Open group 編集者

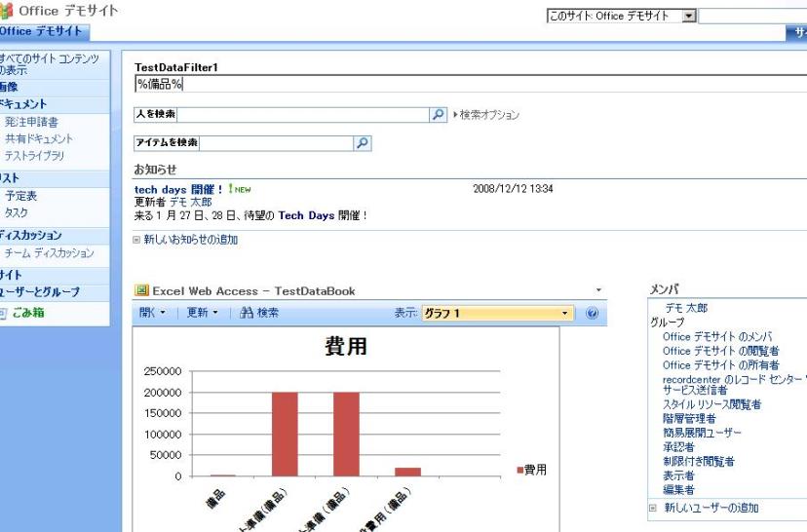click(678, 490)
